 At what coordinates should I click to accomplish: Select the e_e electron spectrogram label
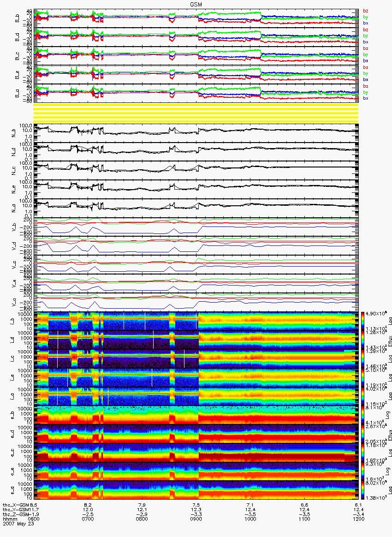click(12, 471)
